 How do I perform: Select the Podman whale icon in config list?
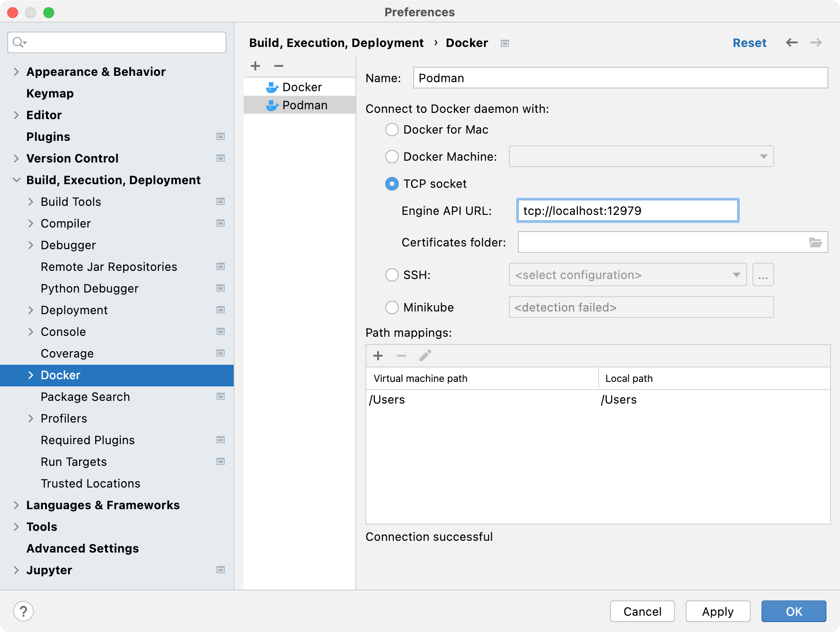coord(272,105)
